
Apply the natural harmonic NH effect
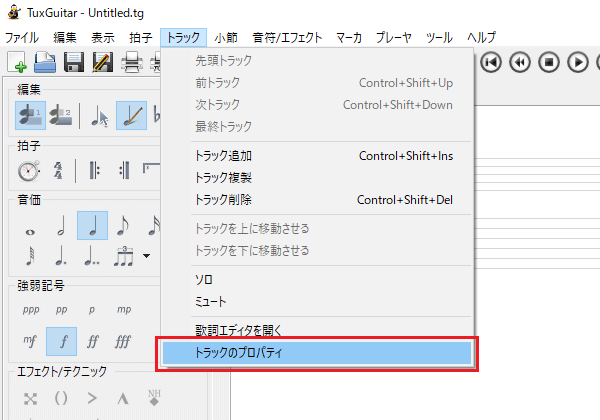point(154,398)
